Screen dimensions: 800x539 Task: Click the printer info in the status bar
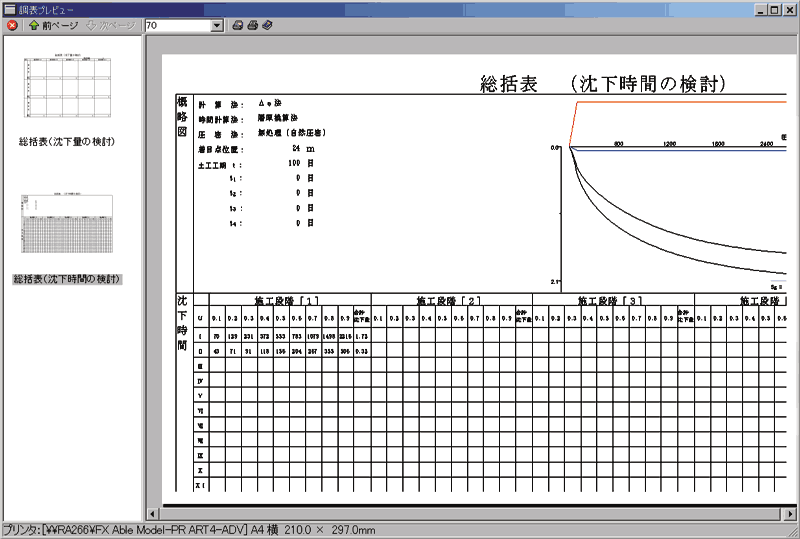(189, 530)
